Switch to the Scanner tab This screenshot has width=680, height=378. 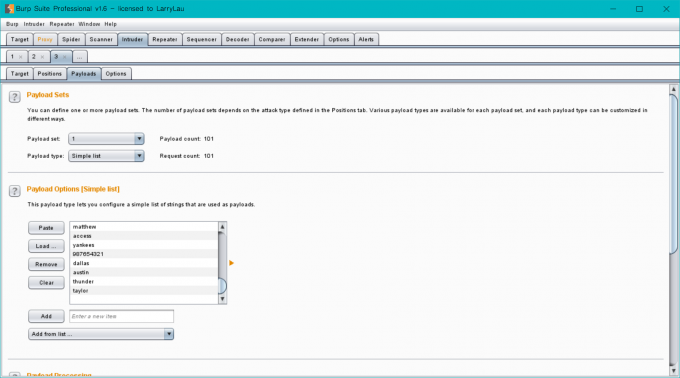click(x=101, y=39)
